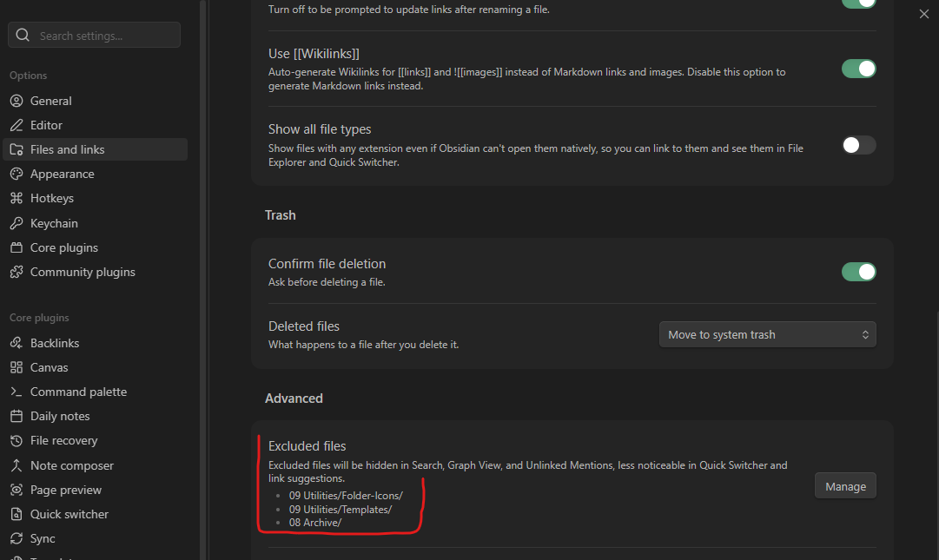Image resolution: width=939 pixels, height=560 pixels.
Task: Close the settings window
Action: [923, 14]
